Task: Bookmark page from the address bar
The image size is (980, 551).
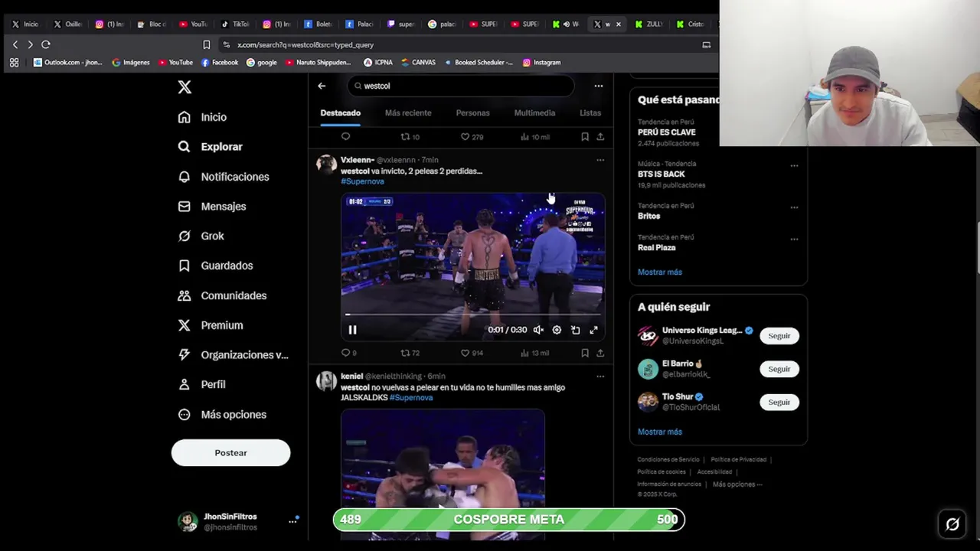Action: (206, 44)
